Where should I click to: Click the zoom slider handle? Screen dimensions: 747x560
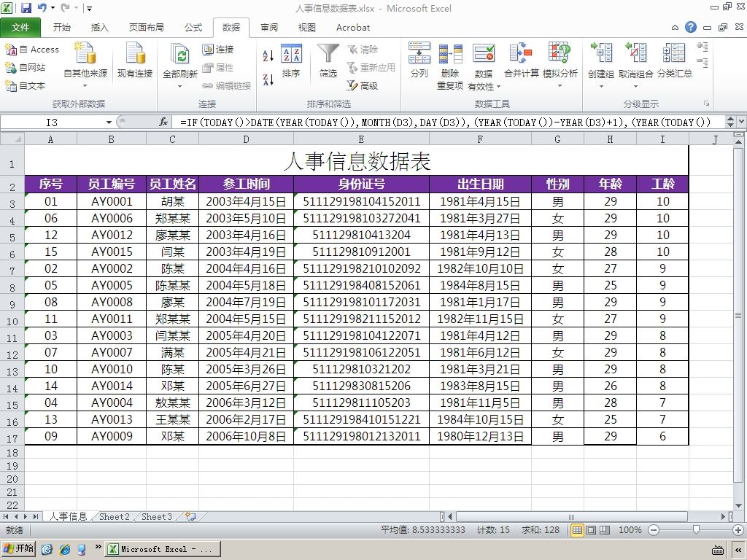(x=696, y=529)
